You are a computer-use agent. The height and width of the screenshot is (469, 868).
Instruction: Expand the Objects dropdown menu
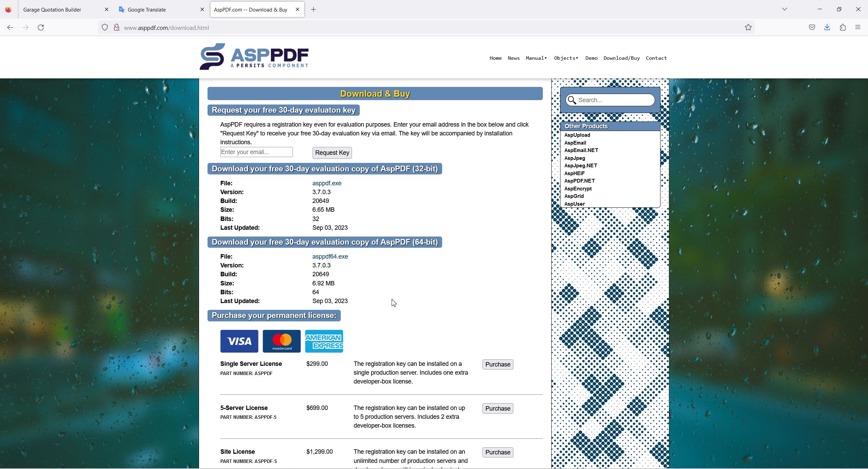point(566,58)
